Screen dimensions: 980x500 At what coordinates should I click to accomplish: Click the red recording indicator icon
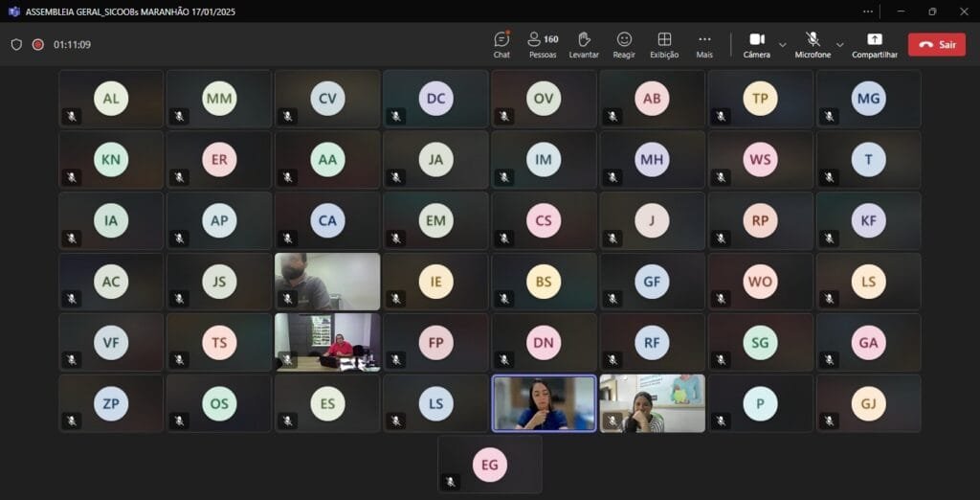tap(38, 44)
